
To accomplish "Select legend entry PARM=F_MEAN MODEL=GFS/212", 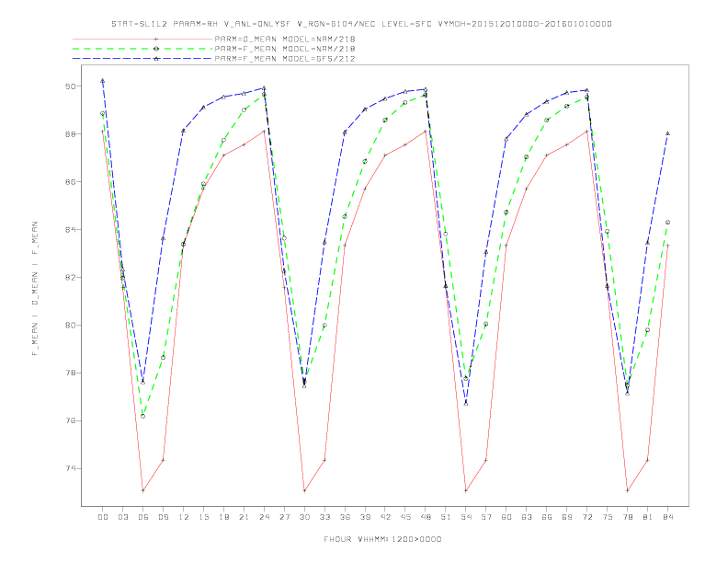I will click(285, 59).
